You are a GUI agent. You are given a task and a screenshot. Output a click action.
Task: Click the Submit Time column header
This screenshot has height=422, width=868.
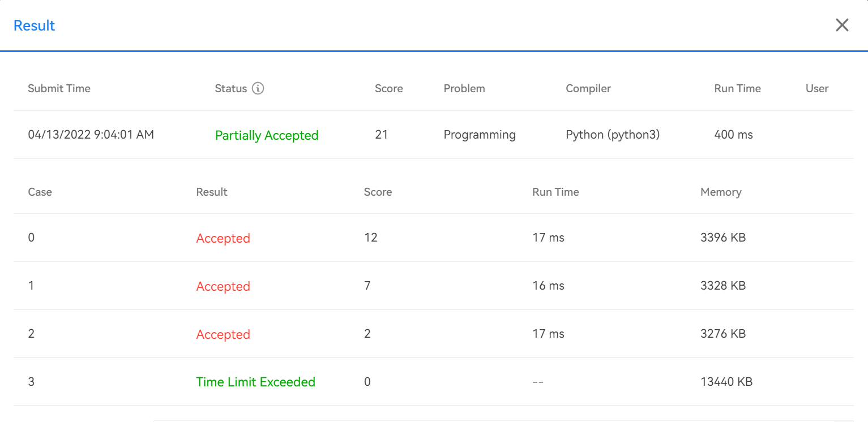click(x=59, y=88)
